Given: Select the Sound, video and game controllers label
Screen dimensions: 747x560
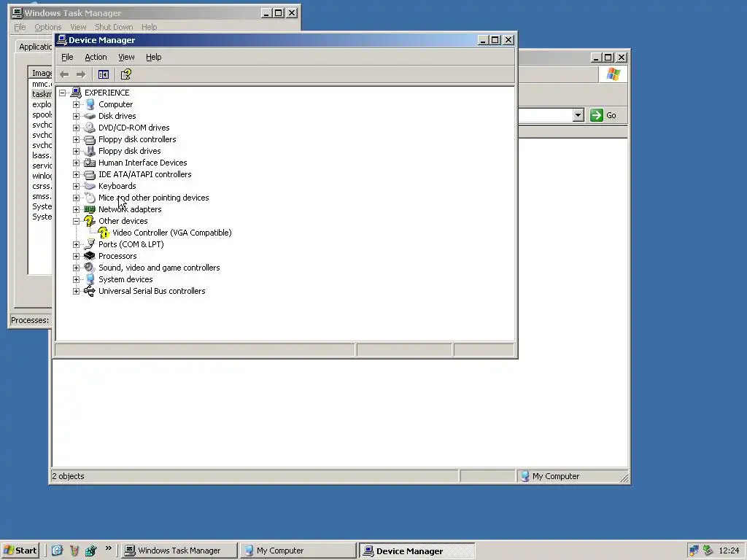Looking at the screenshot, I should tap(159, 268).
